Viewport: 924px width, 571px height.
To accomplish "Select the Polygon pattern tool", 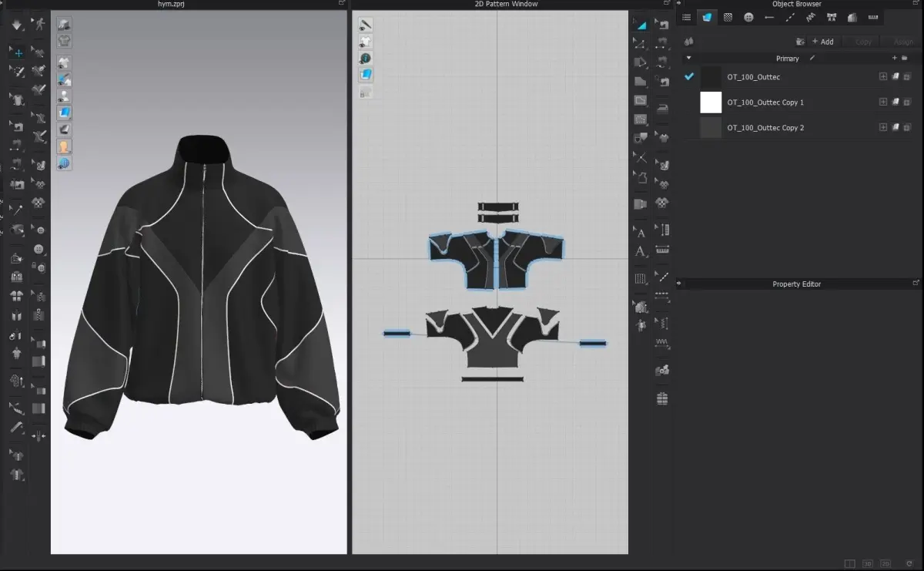I will coord(641,82).
